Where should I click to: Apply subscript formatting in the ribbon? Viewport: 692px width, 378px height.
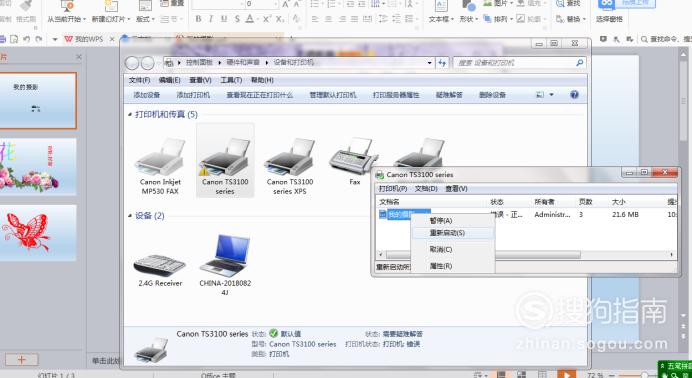pyautogui.click(x=280, y=19)
